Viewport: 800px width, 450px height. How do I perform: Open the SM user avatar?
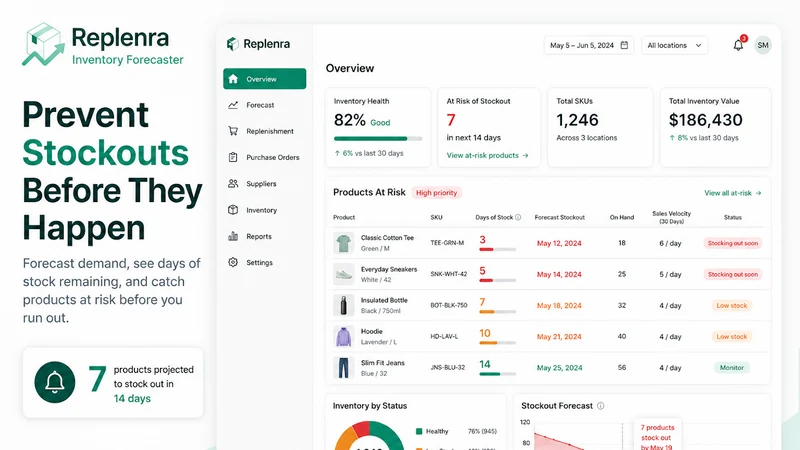[x=763, y=45]
